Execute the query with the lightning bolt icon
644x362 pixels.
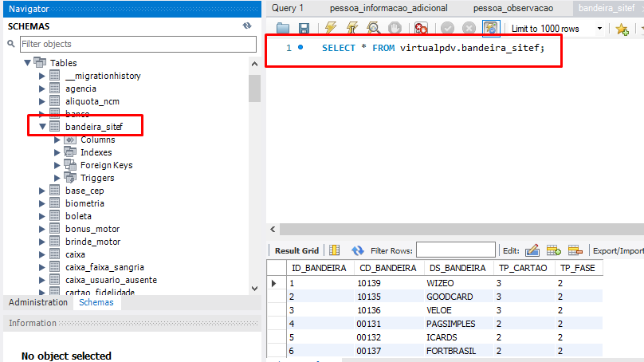pyautogui.click(x=331, y=28)
